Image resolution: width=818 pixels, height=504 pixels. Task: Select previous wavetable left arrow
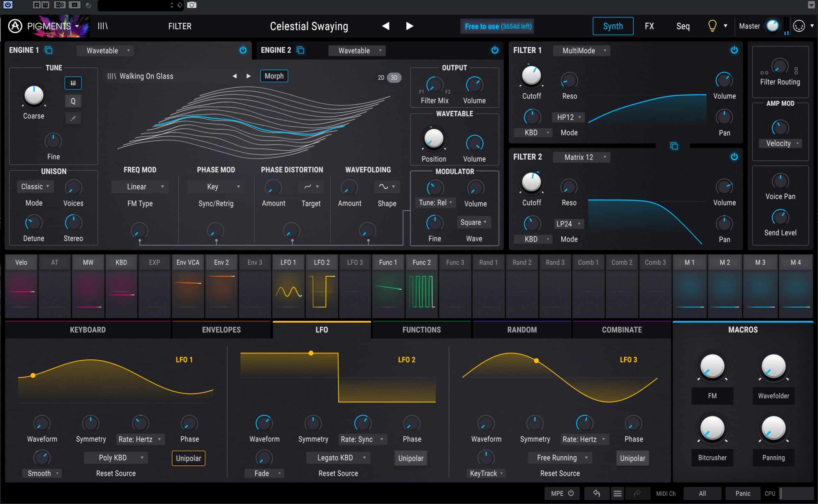pos(235,76)
